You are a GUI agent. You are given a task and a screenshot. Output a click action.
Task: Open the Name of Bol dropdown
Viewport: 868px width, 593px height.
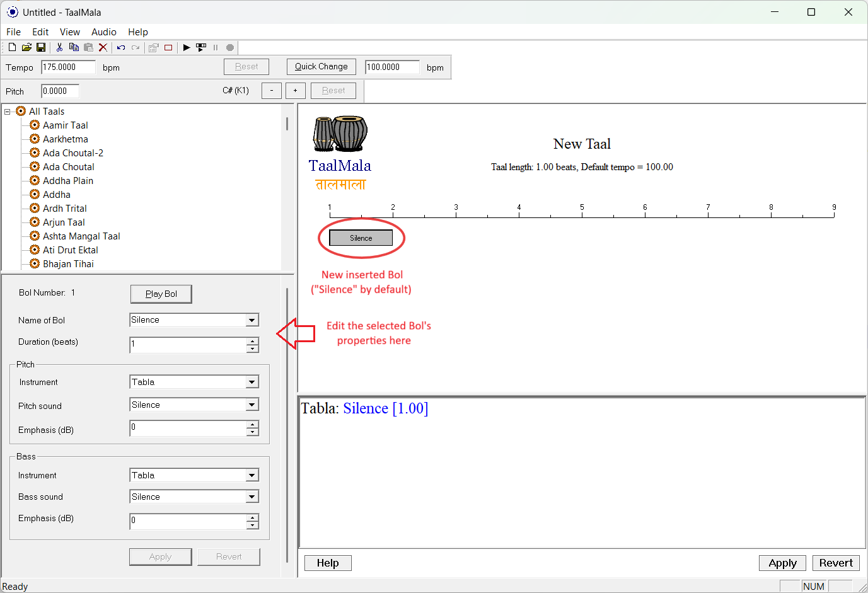click(x=252, y=320)
